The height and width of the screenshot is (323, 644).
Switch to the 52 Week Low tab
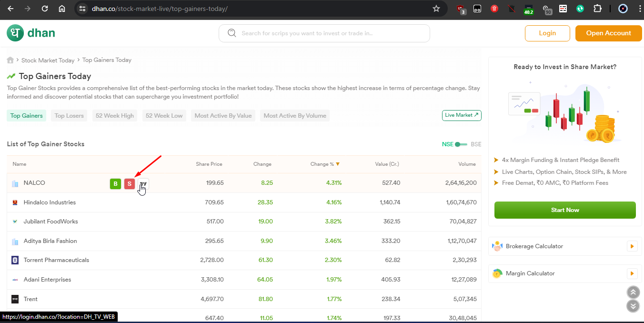(164, 116)
